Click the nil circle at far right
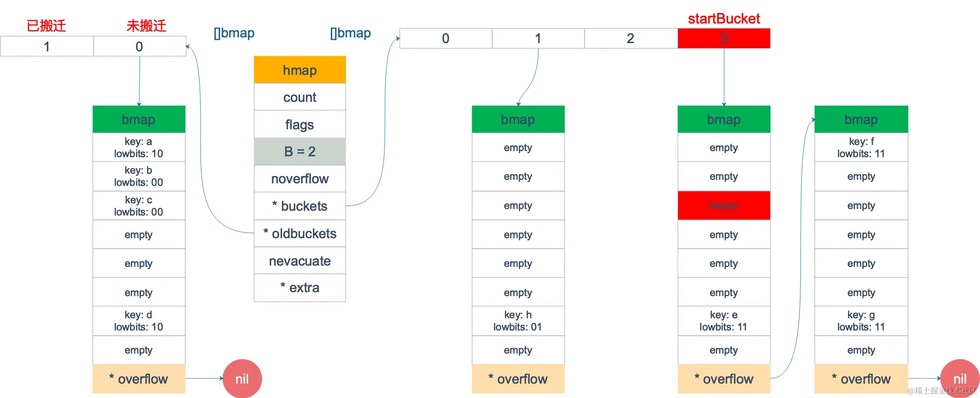Screen dimensions: 980x398 click(960, 379)
